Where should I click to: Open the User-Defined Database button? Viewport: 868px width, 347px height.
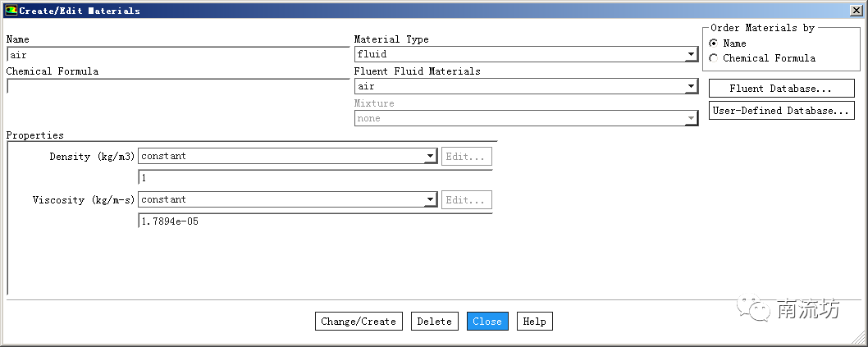[x=782, y=111]
